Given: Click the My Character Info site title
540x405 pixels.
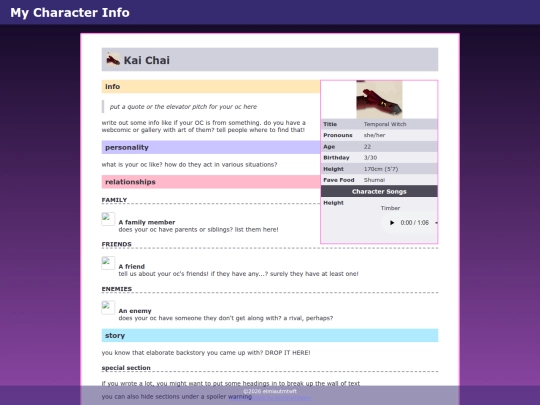Looking at the screenshot, I should [x=70, y=13].
